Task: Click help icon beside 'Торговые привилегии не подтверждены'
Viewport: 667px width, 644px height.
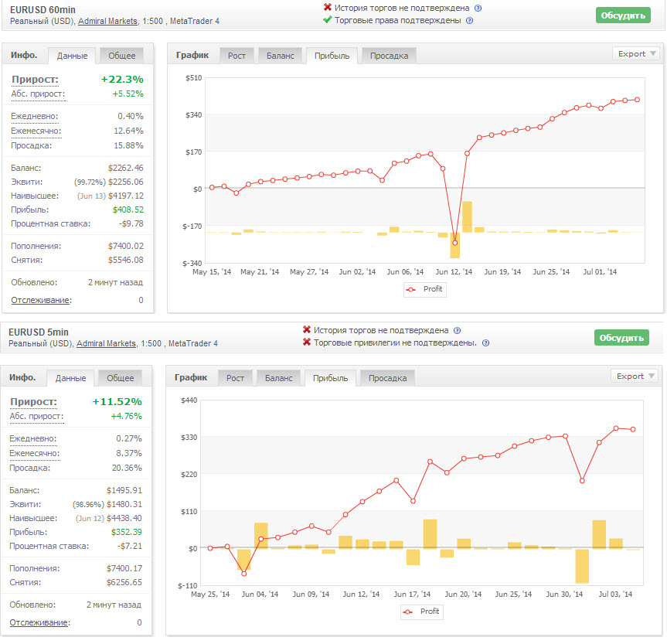Action: tap(485, 343)
